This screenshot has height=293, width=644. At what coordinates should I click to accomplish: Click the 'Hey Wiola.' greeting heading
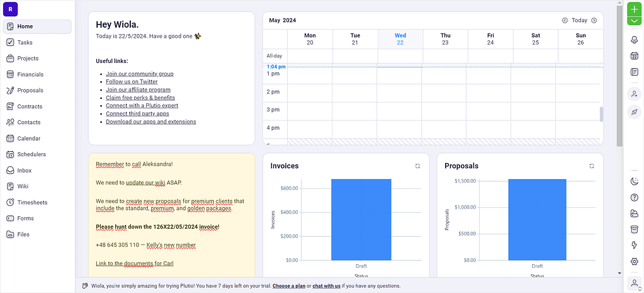coord(117,25)
